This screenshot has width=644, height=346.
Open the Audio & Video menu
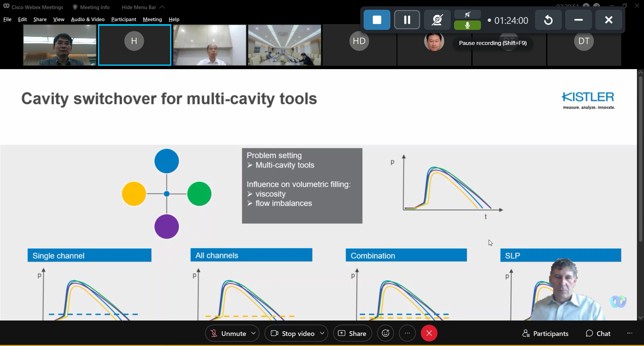(88, 19)
